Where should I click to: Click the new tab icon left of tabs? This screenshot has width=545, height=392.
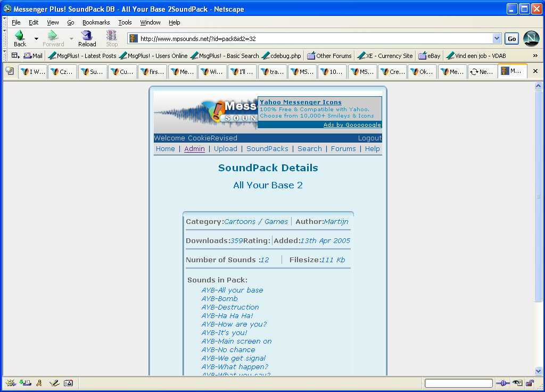(10, 71)
